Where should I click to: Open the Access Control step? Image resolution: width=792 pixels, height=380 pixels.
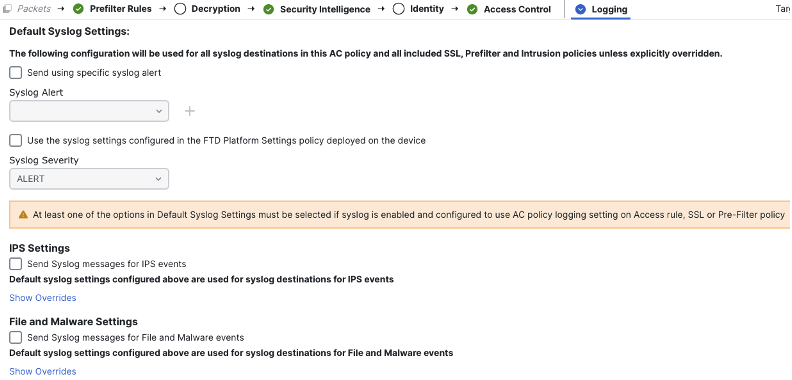tap(517, 9)
